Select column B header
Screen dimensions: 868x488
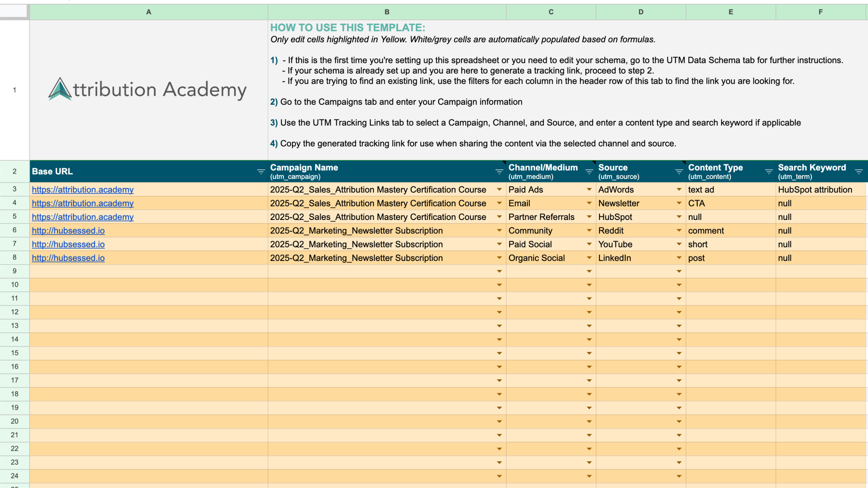pyautogui.click(x=387, y=12)
